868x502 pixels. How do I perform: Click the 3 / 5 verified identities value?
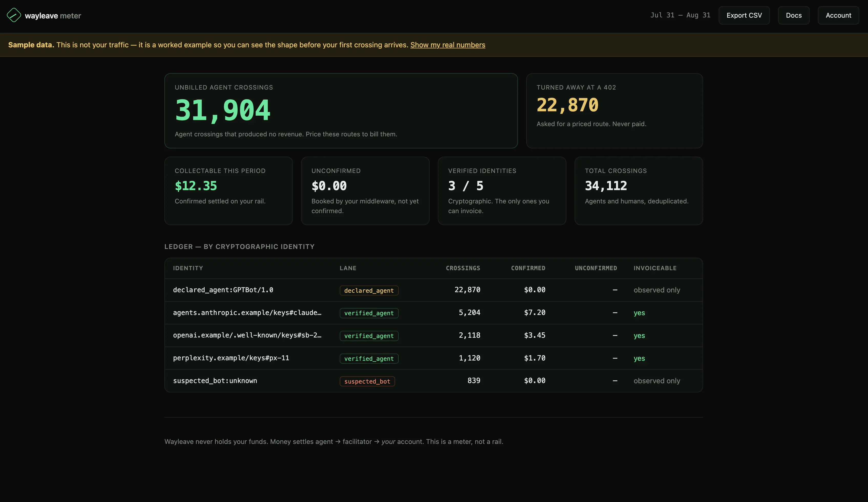pos(466,186)
